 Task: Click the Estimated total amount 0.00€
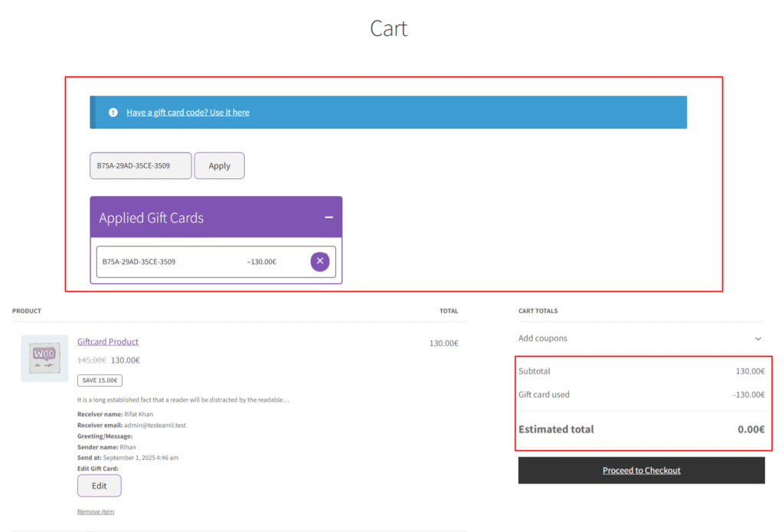(x=751, y=429)
